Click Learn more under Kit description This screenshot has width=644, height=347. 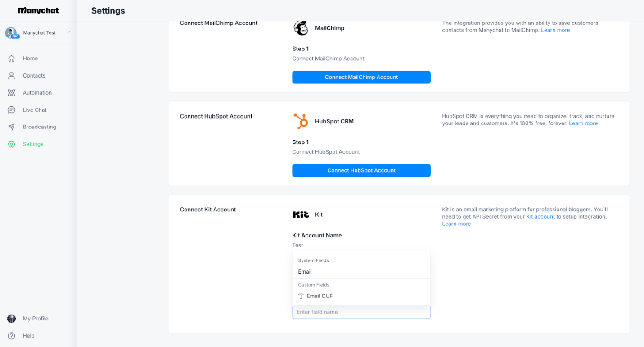coord(456,224)
